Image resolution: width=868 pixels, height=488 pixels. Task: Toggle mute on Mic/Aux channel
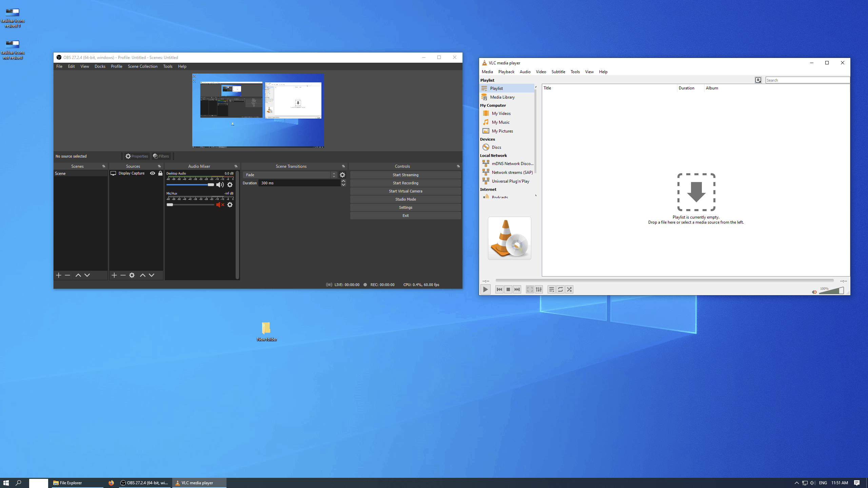point(220,204)
